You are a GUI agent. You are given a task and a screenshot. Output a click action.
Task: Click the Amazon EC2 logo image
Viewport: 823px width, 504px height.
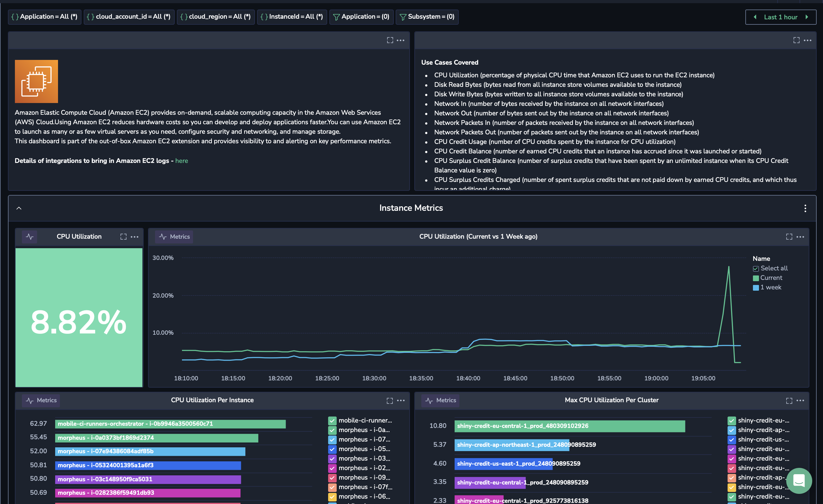click(x=36, y=81)
